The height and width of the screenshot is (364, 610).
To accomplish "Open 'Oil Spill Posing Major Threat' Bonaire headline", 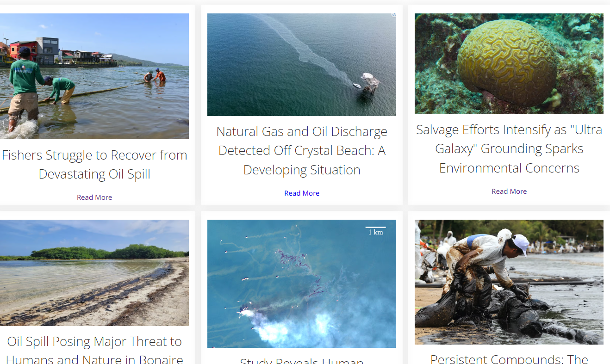I will click(x=94, y=350).
